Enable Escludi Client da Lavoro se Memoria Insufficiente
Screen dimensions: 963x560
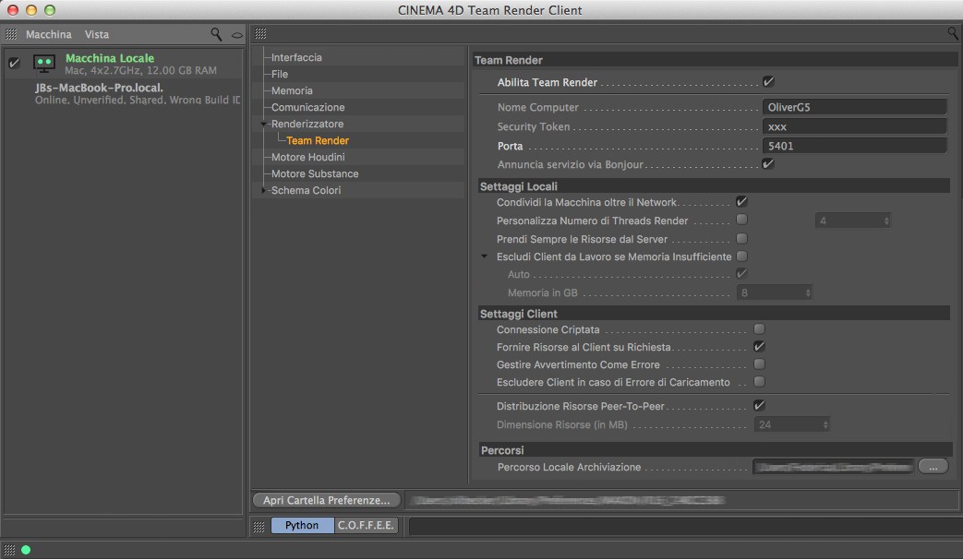[x=742, y=256]
